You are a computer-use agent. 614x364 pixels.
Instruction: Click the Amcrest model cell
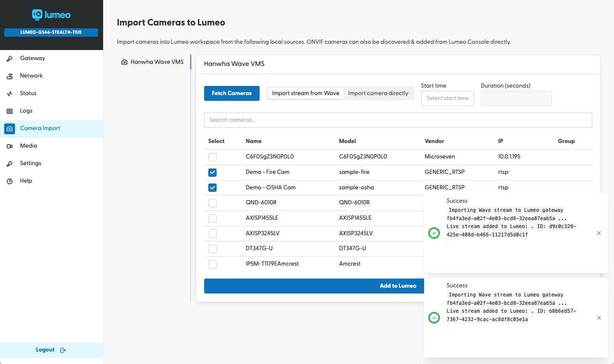350,264
